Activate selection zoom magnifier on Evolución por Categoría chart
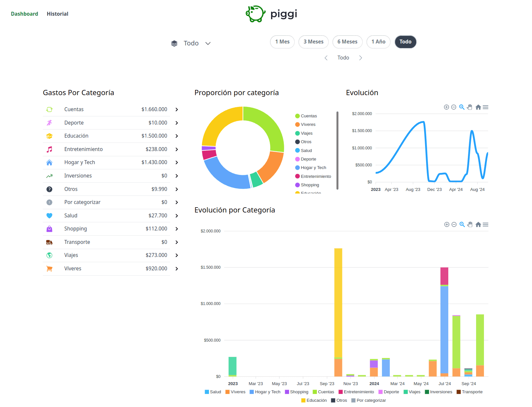The width and height of the screenshot is (532, 407). (x=462, y=225)
